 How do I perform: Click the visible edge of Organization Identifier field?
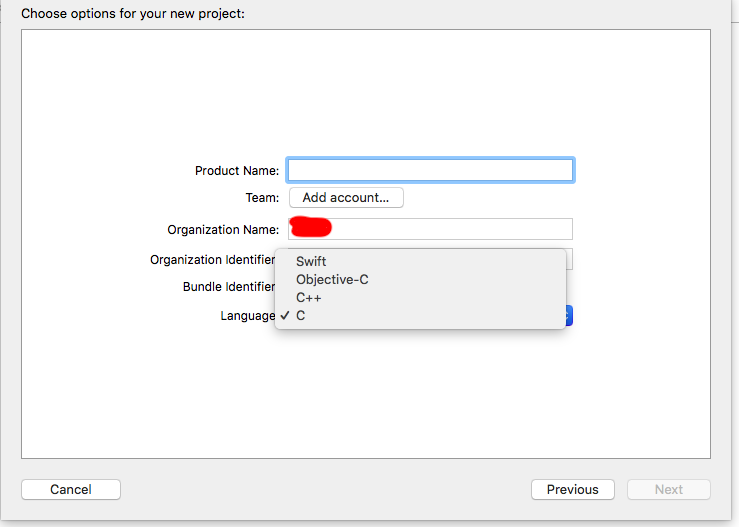pos(569,259)
